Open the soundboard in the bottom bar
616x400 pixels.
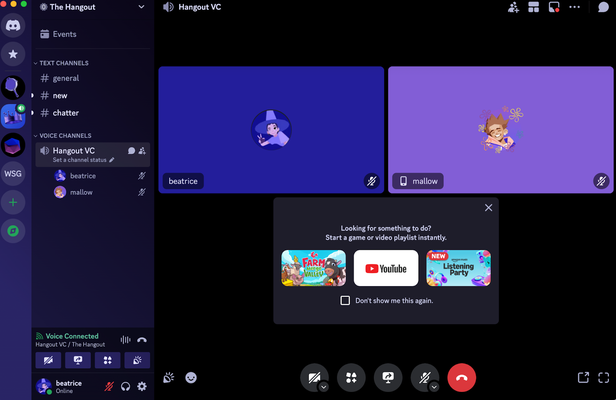tap(168, 378)
